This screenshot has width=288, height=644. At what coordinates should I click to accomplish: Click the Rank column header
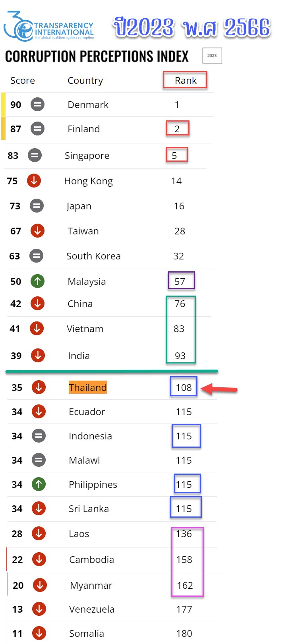click(x=185, y=80)
